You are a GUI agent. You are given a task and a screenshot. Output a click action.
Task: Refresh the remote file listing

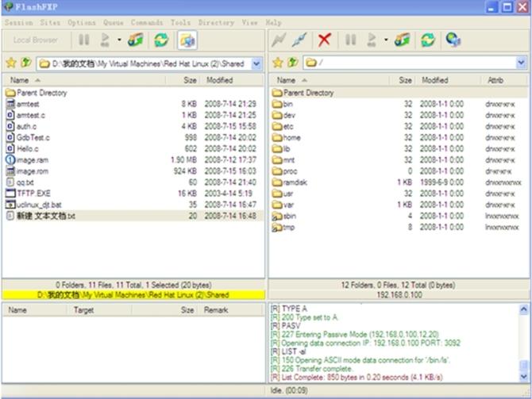click(427, 40)
